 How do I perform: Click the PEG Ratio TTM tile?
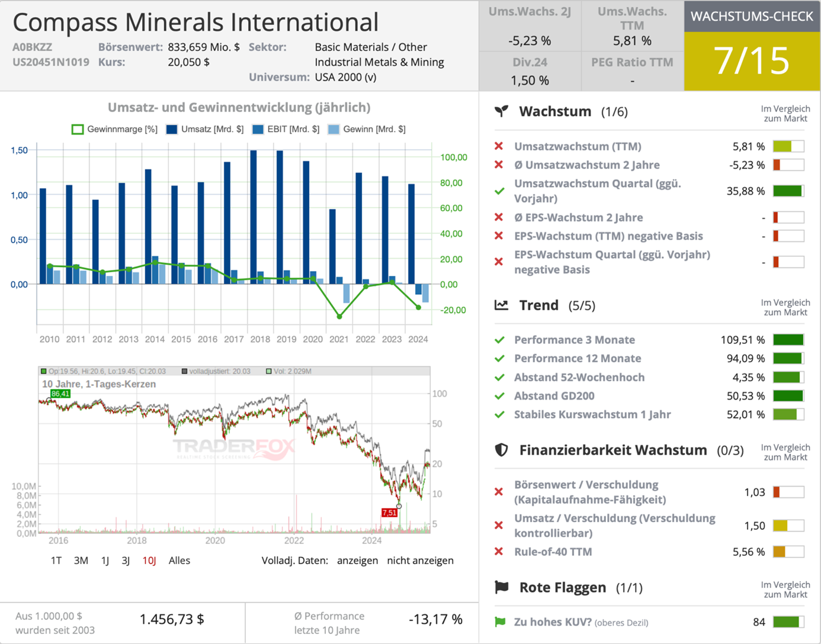click(x=632, y=71)
